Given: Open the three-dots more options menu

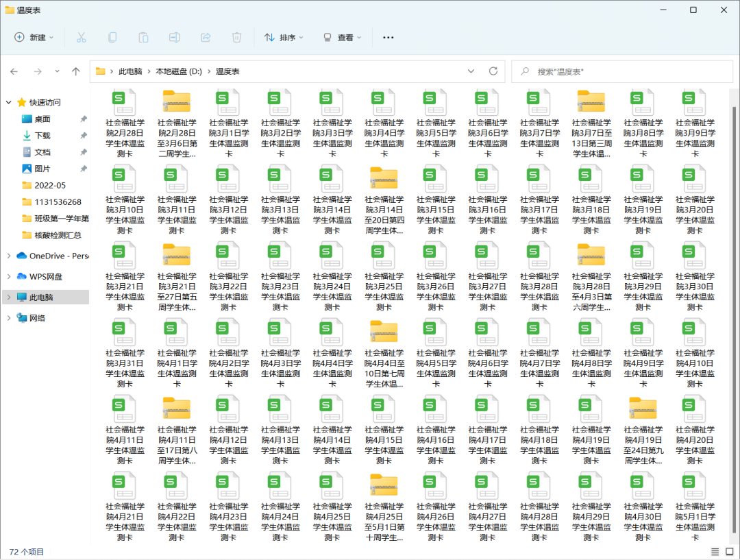Looking at the screenshot, I should point(388,37).
